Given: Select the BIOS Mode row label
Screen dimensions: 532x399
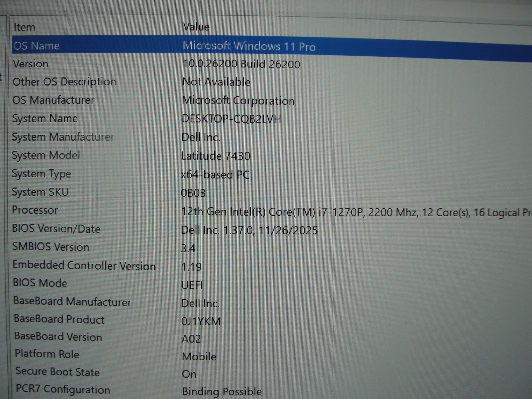Looking at the screenshot, I should point(40,283).
